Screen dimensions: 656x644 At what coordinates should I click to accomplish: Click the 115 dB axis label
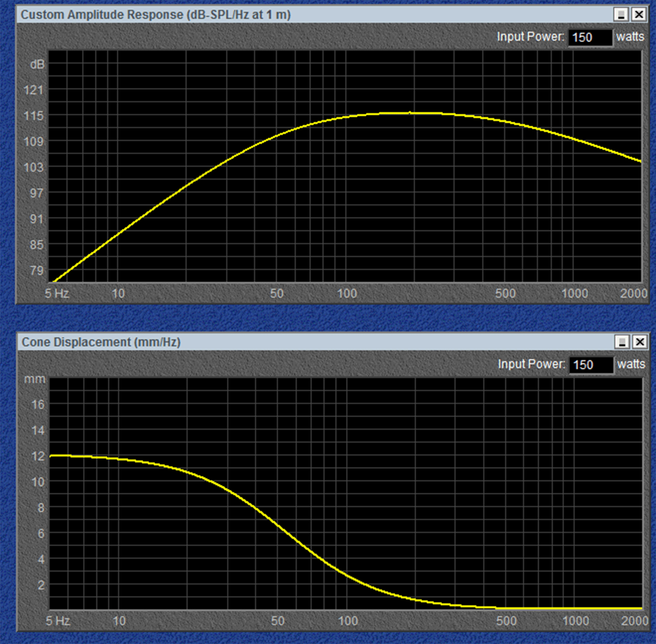point(34,116)
